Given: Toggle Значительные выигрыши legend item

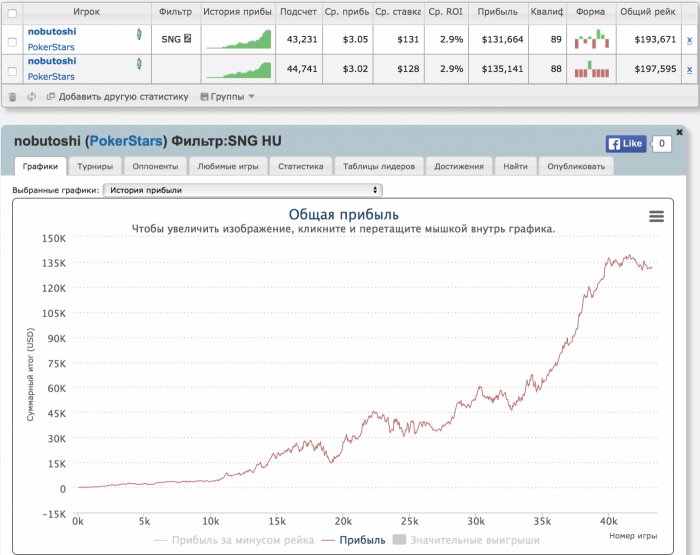Looking at the screenshot, I should [x=467, y=540].
